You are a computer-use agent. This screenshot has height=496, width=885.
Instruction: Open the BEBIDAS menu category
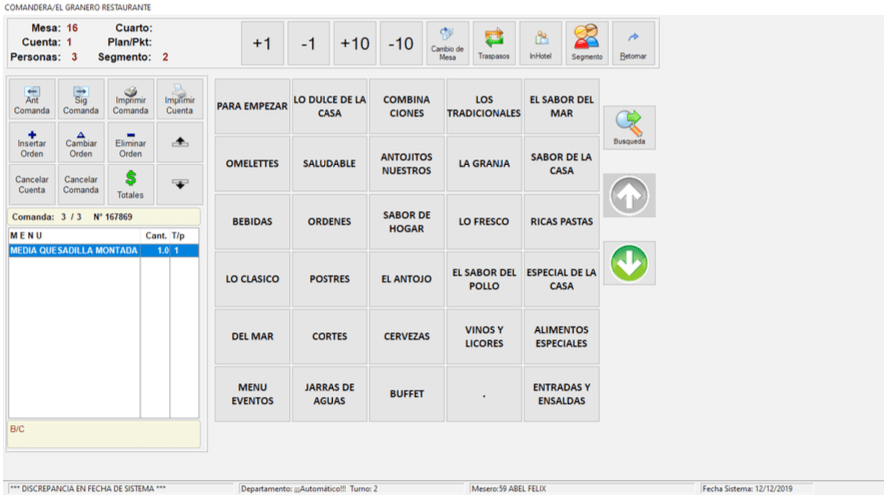(x=252, y=222)
